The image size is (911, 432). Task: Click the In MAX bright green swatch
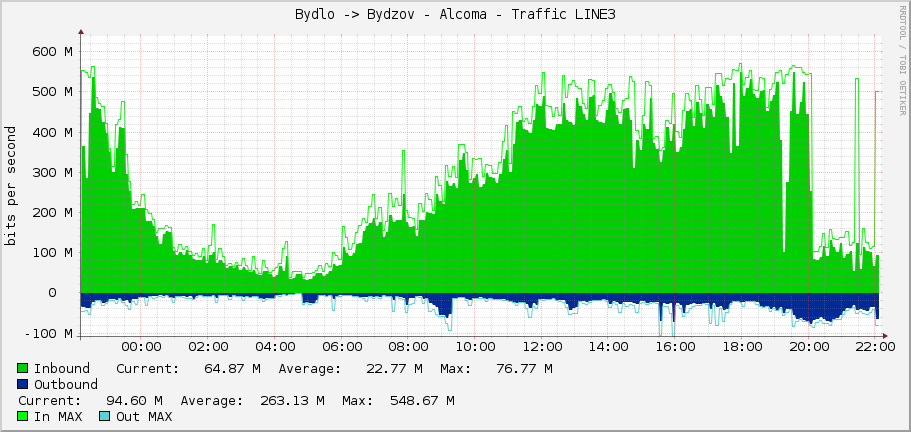(23, 416)
